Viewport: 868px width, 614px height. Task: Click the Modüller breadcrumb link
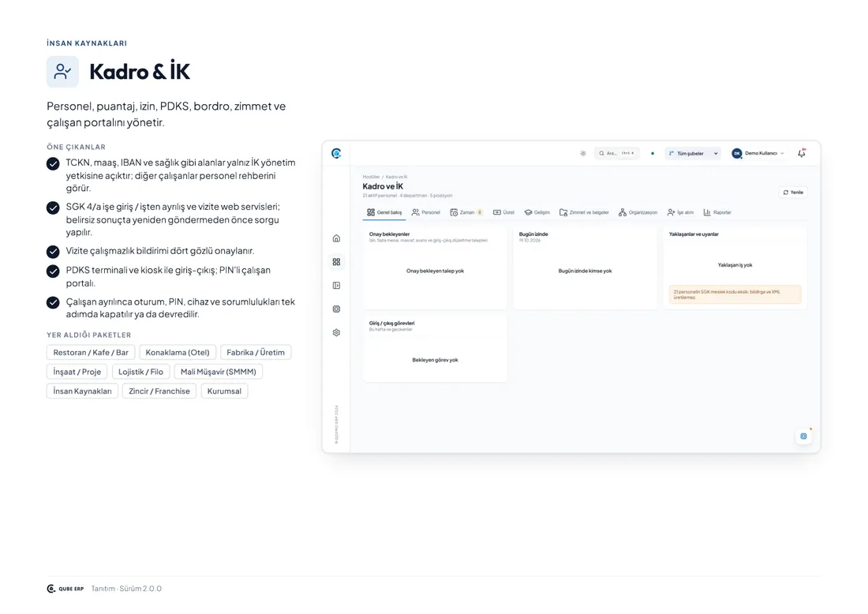coord(371,177)
